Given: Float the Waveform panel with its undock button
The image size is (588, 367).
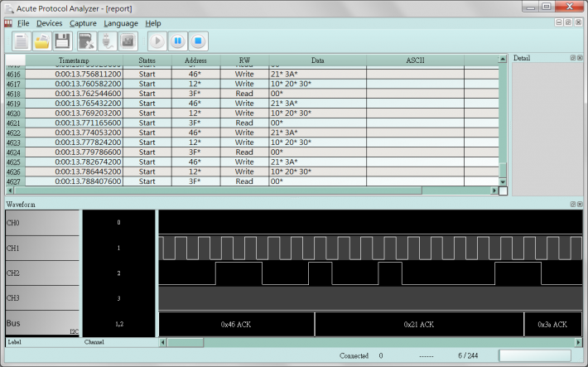Looking at the screenshot, I should [571, 203].
